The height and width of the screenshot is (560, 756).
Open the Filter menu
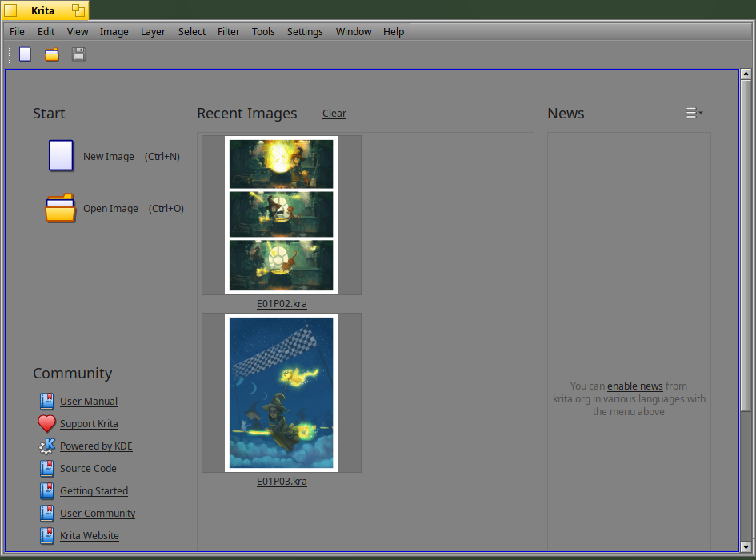(x=229, y=31)
